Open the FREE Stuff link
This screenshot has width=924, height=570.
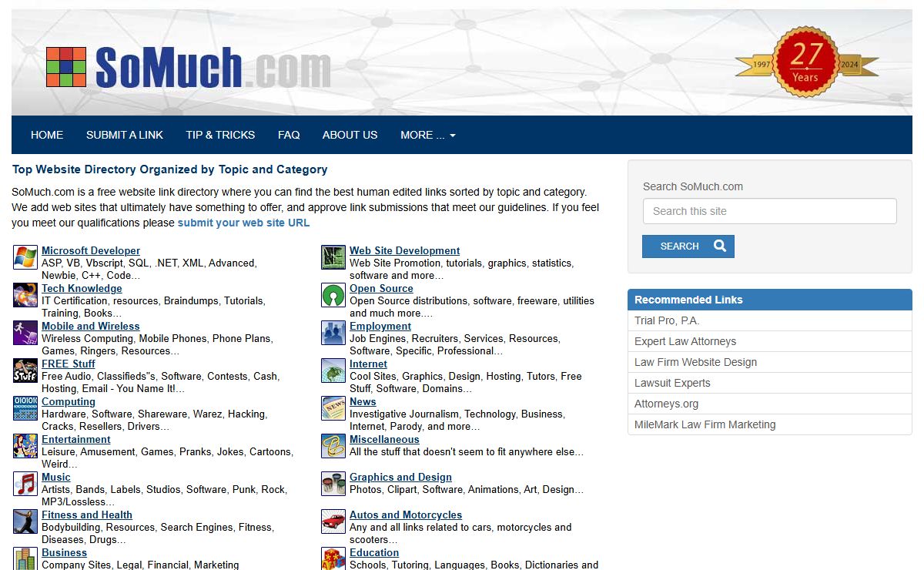click(x=69, y=364)
